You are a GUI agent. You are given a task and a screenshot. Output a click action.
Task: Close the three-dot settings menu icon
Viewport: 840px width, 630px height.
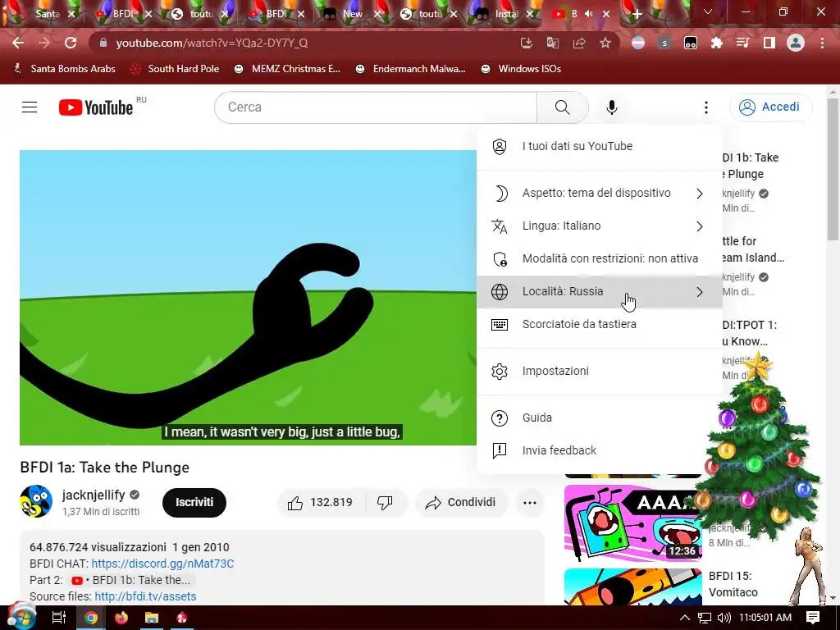[706, 107]
